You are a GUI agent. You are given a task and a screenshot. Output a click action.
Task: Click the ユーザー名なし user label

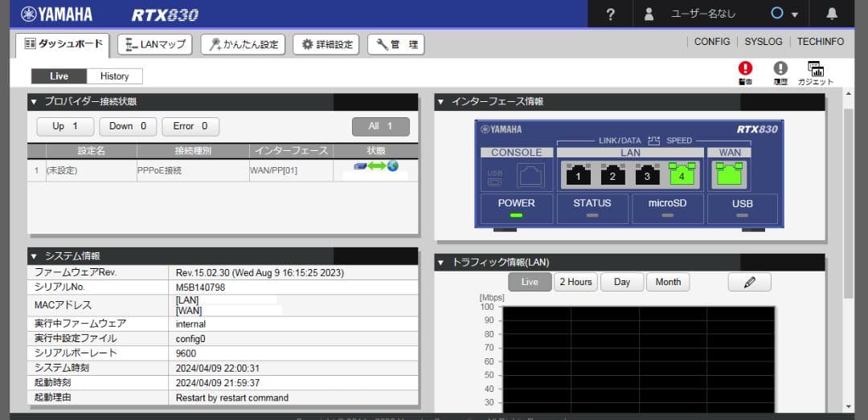pos(703,14)
